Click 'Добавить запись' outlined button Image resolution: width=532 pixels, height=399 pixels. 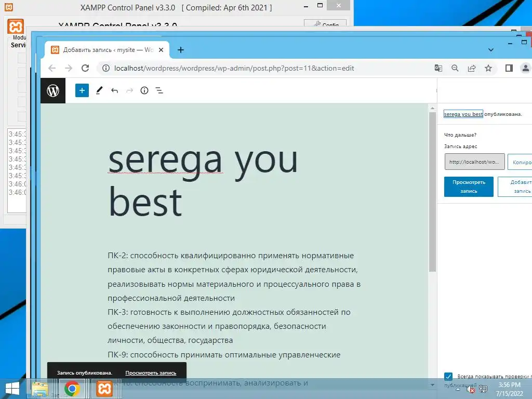pyautogui.click(x=515, y=187)
